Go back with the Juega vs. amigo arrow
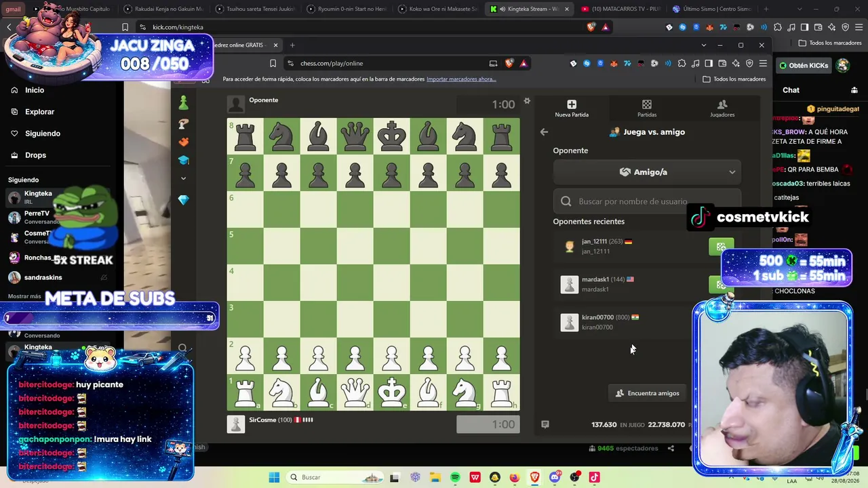Viewport: 868px width, 488px height. point(544,132)
